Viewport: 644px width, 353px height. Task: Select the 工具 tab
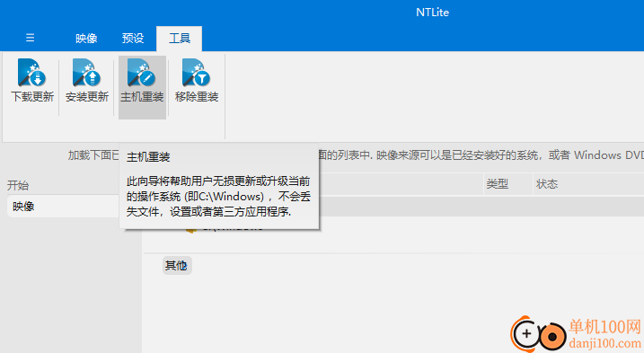point(180,39)
